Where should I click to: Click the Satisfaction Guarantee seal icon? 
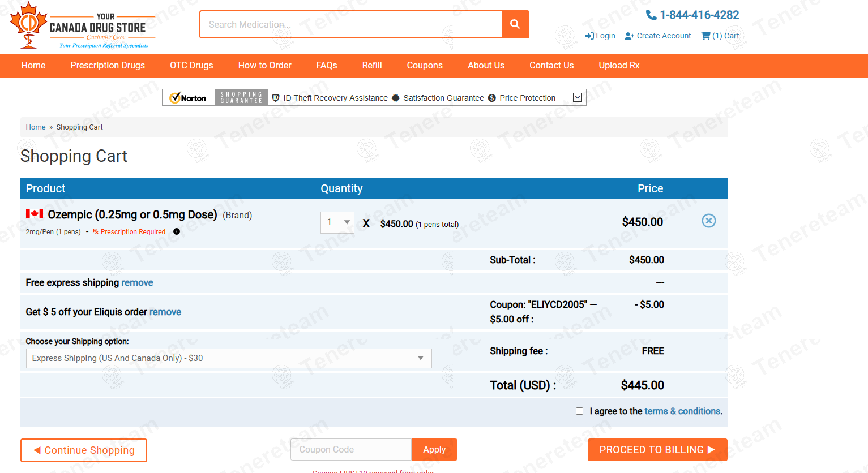pos(396,98)
